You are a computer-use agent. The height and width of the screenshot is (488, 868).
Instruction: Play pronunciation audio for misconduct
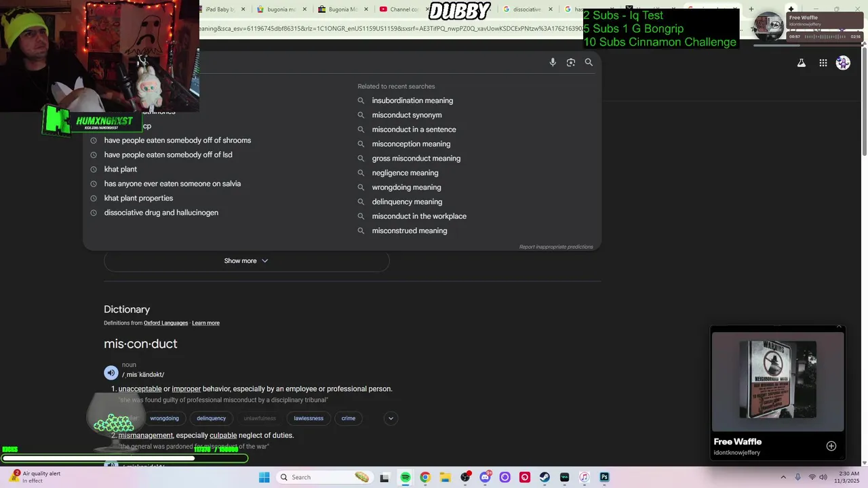point(111,373)
